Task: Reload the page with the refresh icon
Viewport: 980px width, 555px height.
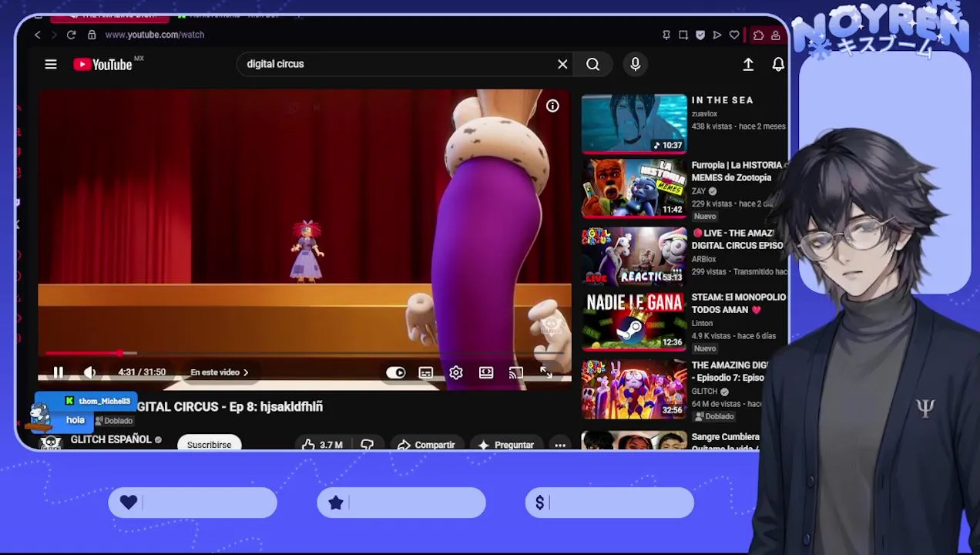Action: 71,35
